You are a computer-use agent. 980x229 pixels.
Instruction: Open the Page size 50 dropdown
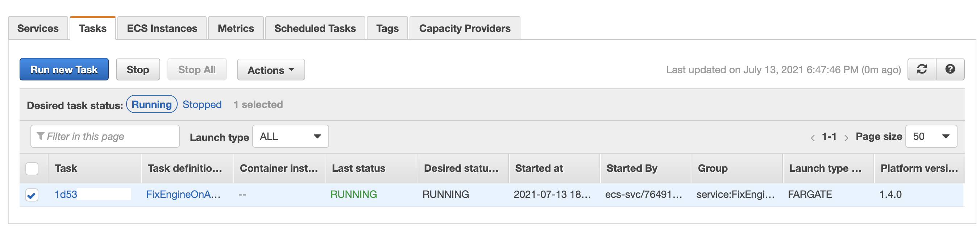[x=931, y=137]
